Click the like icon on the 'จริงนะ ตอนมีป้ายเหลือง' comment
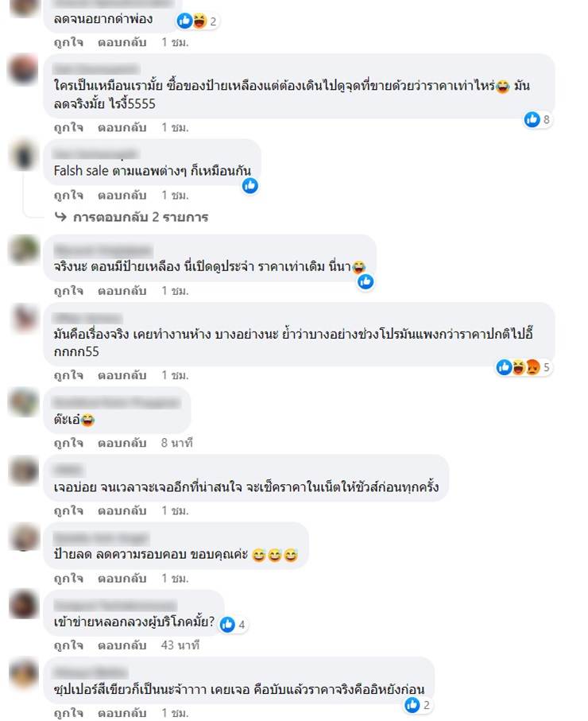Screen dimensions: 588x721 pyautogui.click(x=366, y=281)
